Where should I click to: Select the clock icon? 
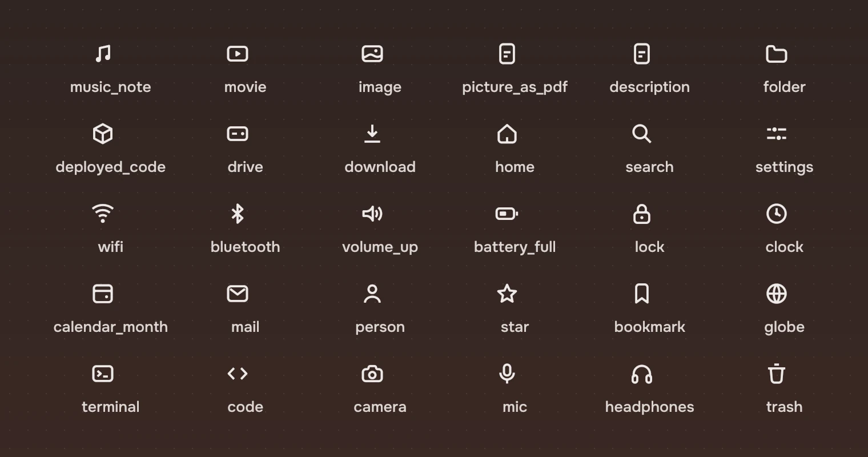(777, 214)
